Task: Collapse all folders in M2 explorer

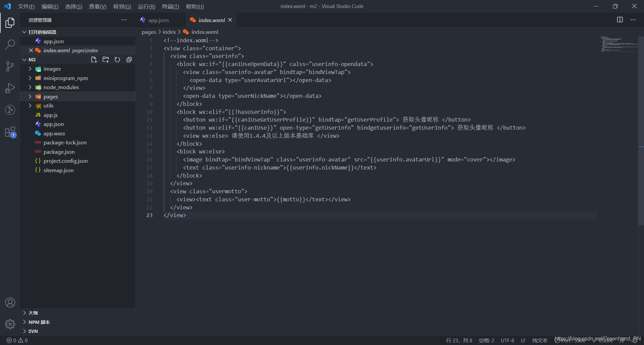Action: pos(129,60)
